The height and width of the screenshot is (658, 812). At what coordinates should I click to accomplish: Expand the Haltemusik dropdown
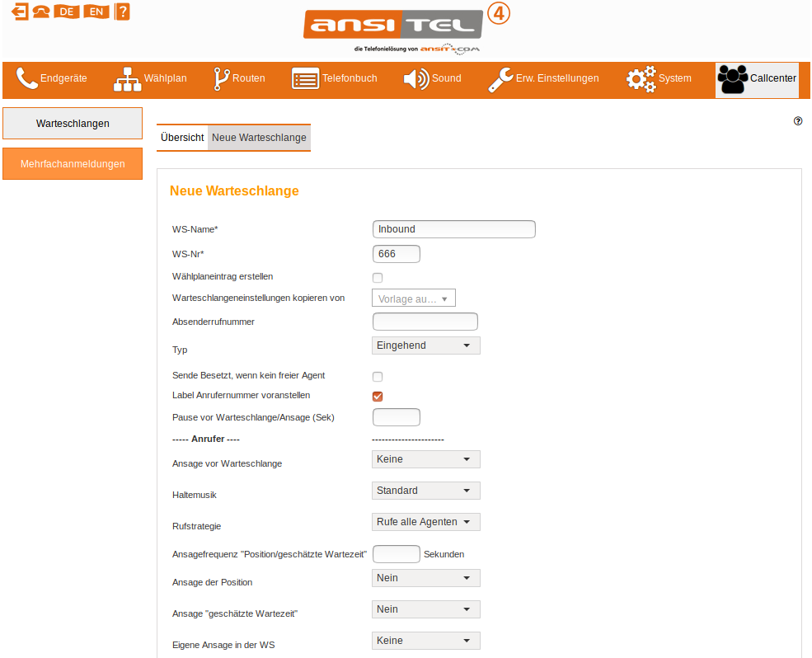425,491
